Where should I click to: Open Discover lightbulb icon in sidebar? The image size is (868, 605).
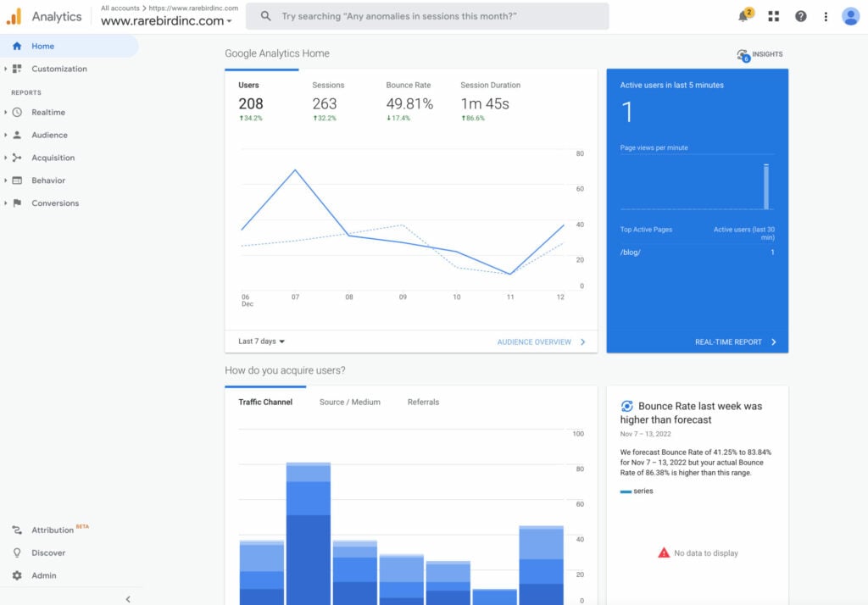17,552
